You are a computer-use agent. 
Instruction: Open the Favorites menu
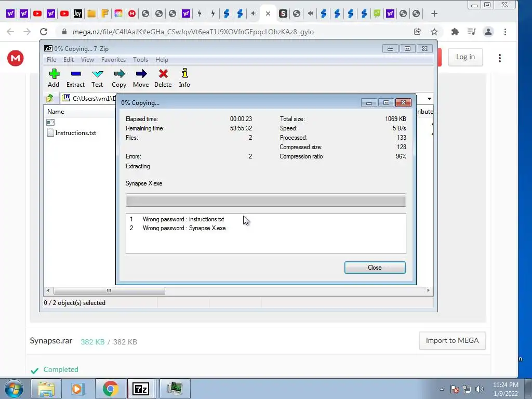(x=113, y=60)
